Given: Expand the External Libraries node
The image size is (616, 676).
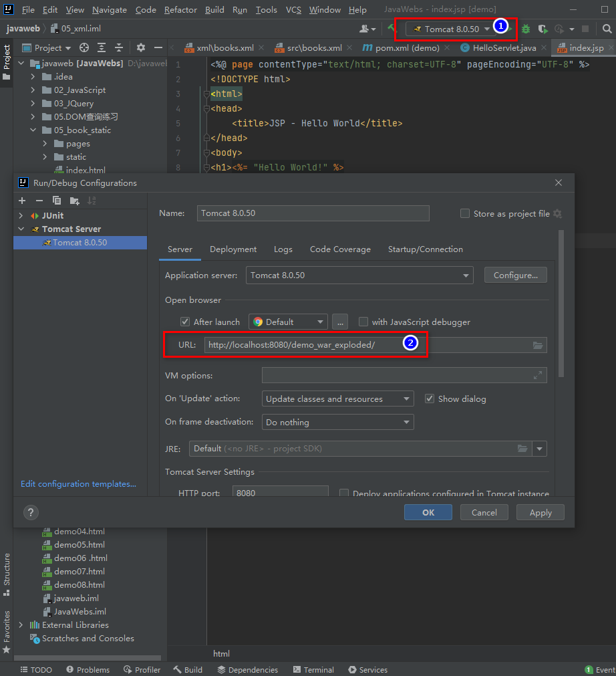Looking at the screenshot, I should pos(21,625).
